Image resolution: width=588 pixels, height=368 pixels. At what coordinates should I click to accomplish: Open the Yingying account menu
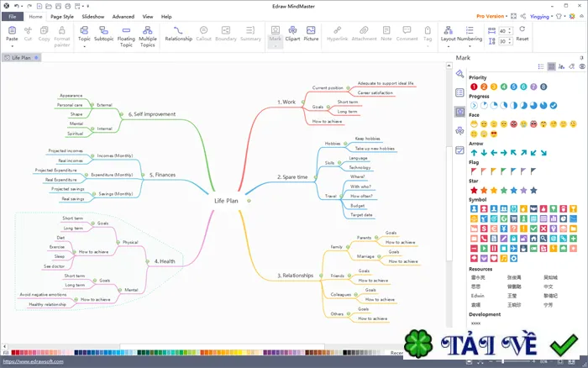(541, 17)
